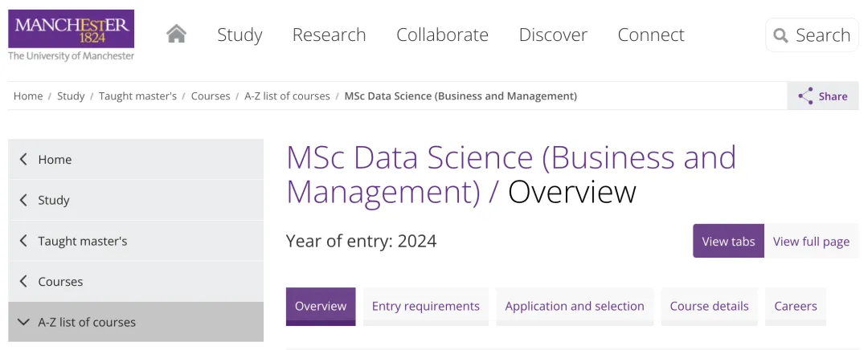Click the back chevron beside sidebar Home
The image size is (868, 350).
coord(23,159)
